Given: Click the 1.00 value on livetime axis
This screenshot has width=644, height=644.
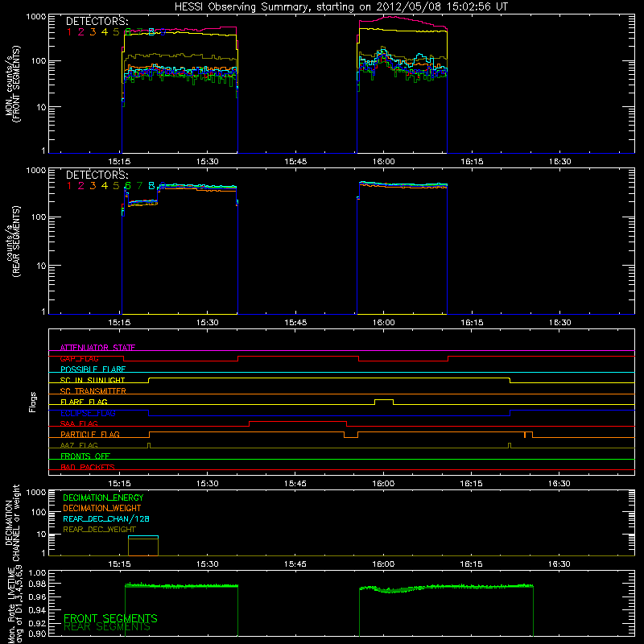Looking at the screenshot, I should 38,573.
